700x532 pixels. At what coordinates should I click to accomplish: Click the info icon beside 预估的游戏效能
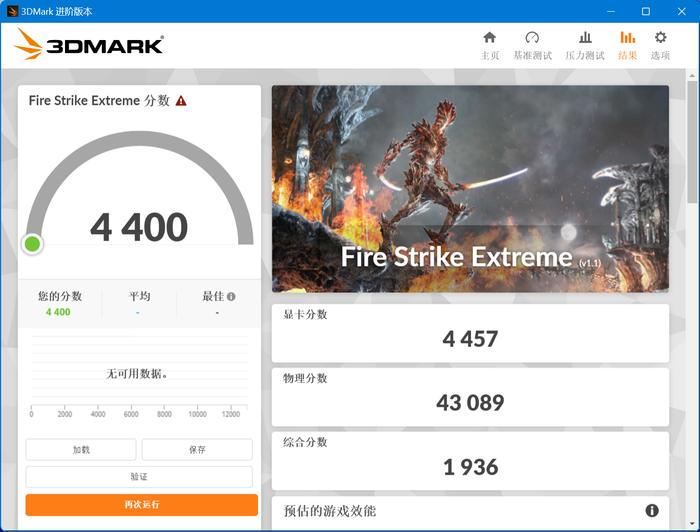(652, 510)
